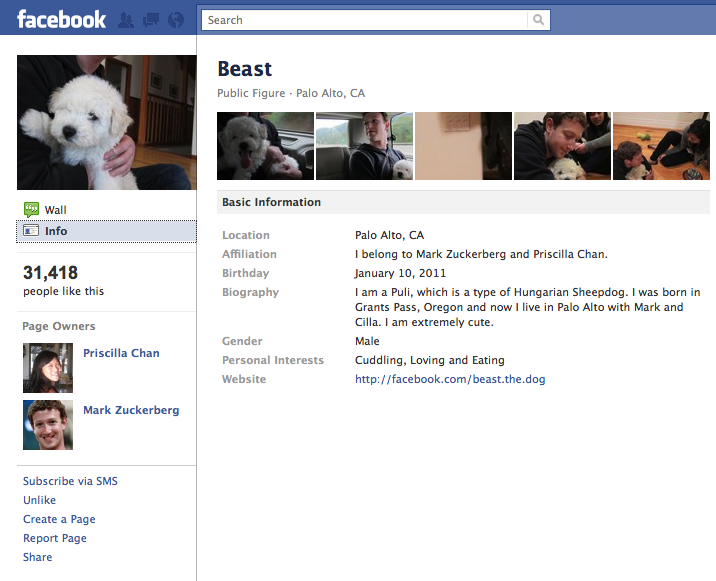The image size is (716, 581).
Task: Open the Priscilla Chan profile link
Action: pyautogui.click(x=121, y=353)
